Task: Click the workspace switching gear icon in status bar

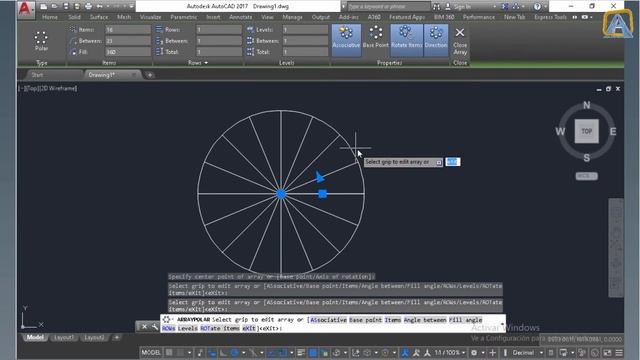Action: [474, 353]
